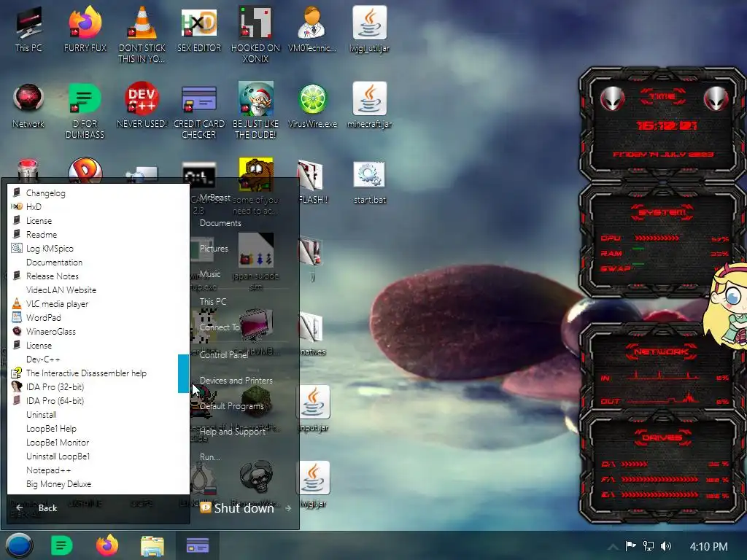Click the network tray icon

click(648, 546)
